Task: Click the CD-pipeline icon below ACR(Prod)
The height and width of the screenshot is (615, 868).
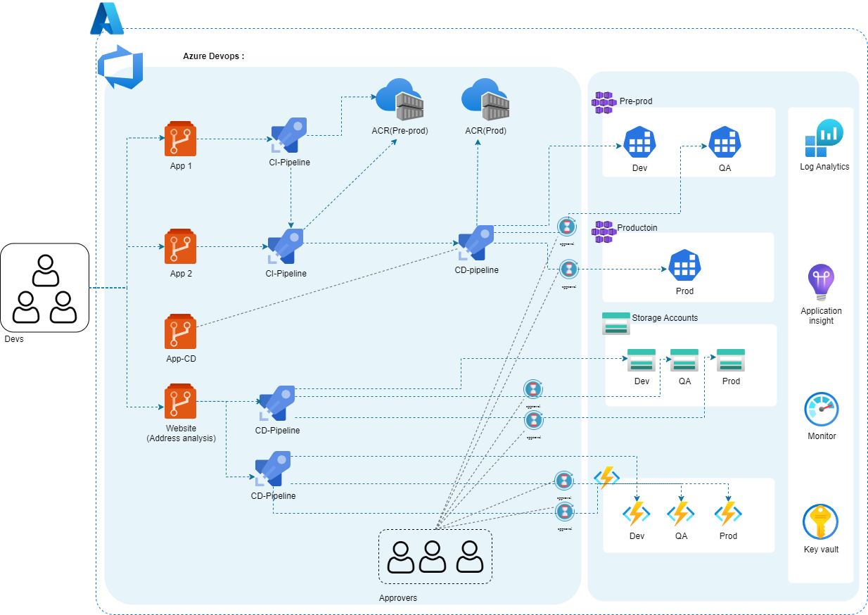Action: [x=476, y=243]
